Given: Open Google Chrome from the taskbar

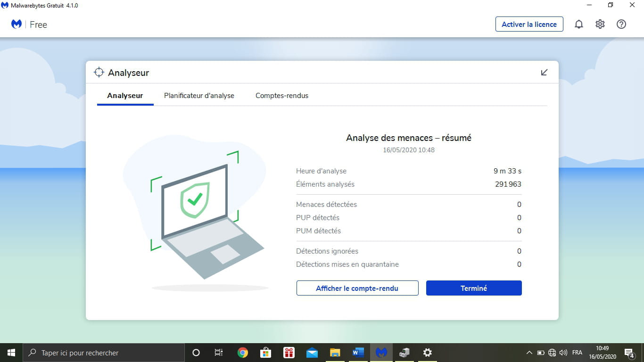Looking at the screenshot, I should [243, 353].
